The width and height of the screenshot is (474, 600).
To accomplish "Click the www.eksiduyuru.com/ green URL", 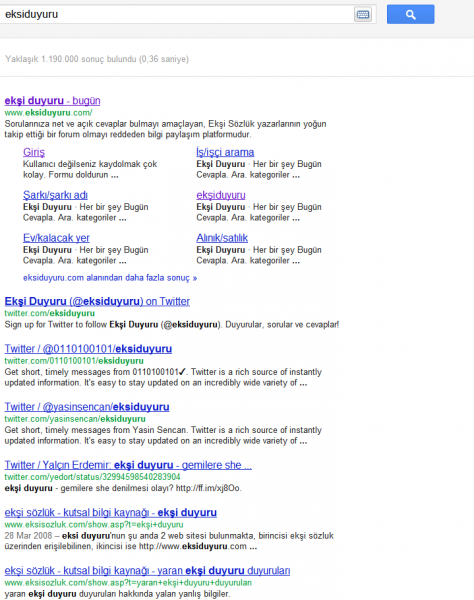I will point(48,113).
